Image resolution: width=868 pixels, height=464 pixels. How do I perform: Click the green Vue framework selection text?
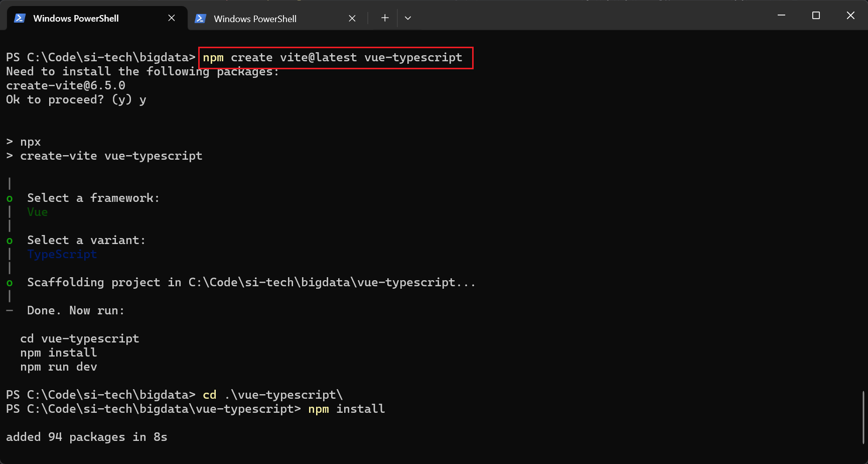coord(38,212)
